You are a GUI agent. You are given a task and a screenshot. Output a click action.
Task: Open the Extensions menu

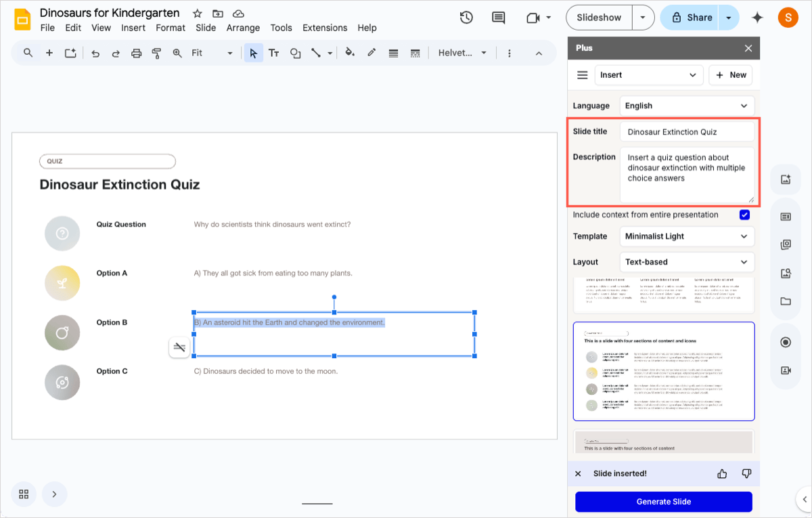coord(325,28)
